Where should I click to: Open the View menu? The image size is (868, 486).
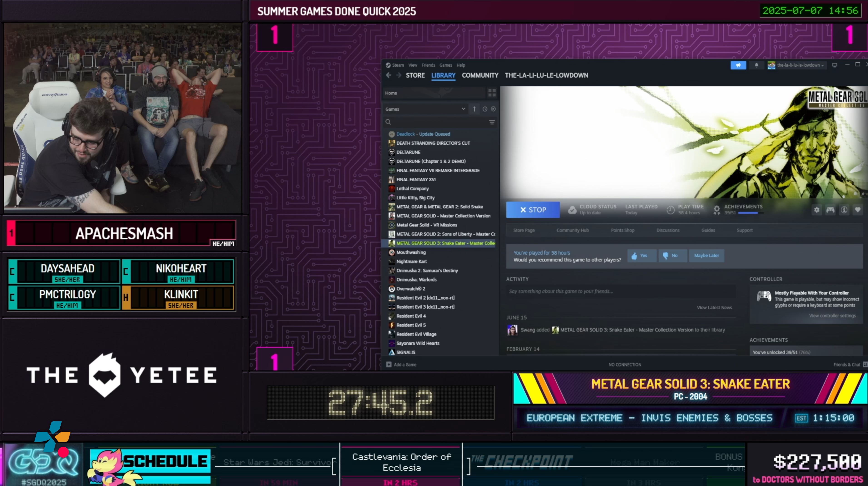[x=412, y=65]
